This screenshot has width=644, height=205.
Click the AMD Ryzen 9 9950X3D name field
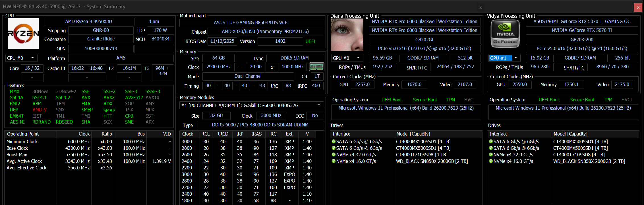click(88, 22)
